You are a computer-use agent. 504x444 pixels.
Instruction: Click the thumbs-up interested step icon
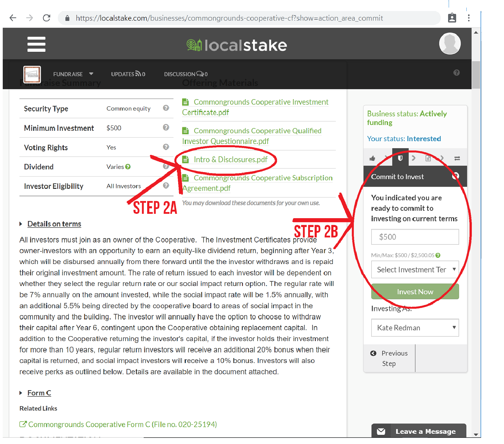point(373,158)
